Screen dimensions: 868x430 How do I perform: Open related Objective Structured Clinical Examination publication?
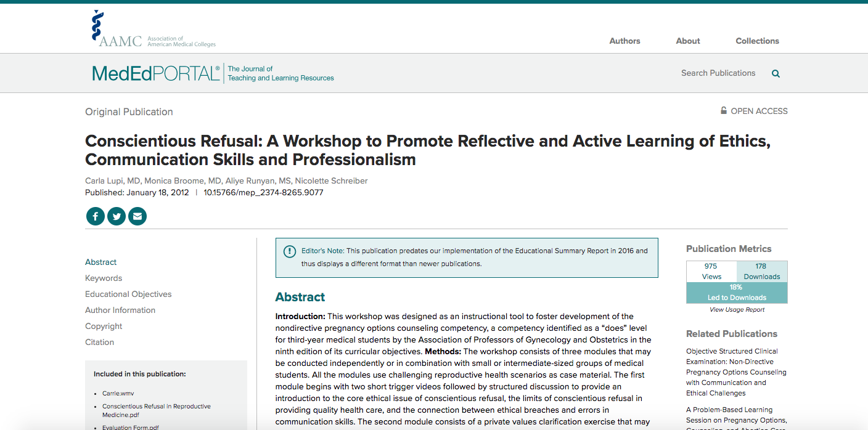[736, 372]
